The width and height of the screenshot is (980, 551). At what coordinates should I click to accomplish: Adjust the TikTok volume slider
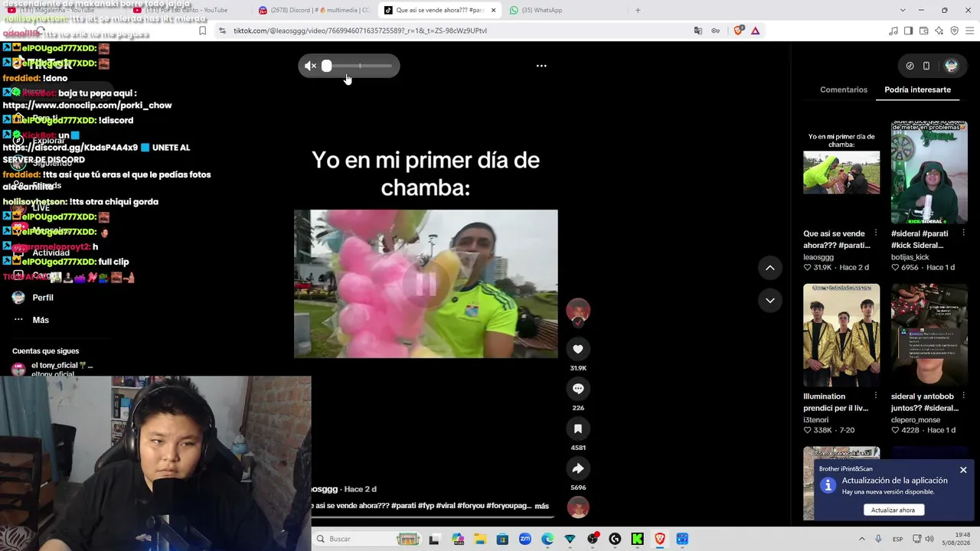pos(358,66)
